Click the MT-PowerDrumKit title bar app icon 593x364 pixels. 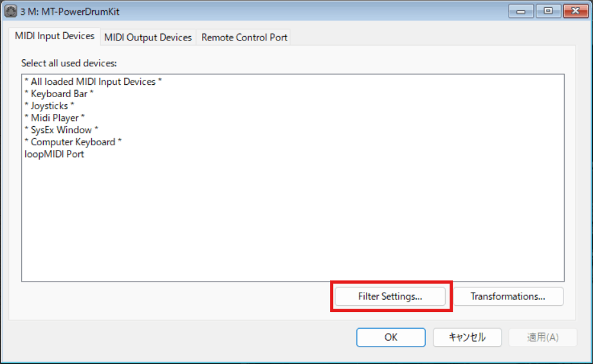point(10,12)
